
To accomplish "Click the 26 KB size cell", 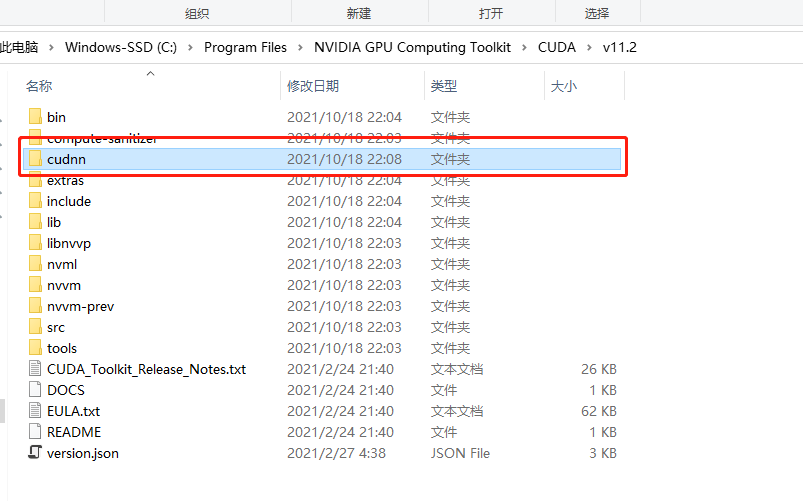I will coord(599,369).
